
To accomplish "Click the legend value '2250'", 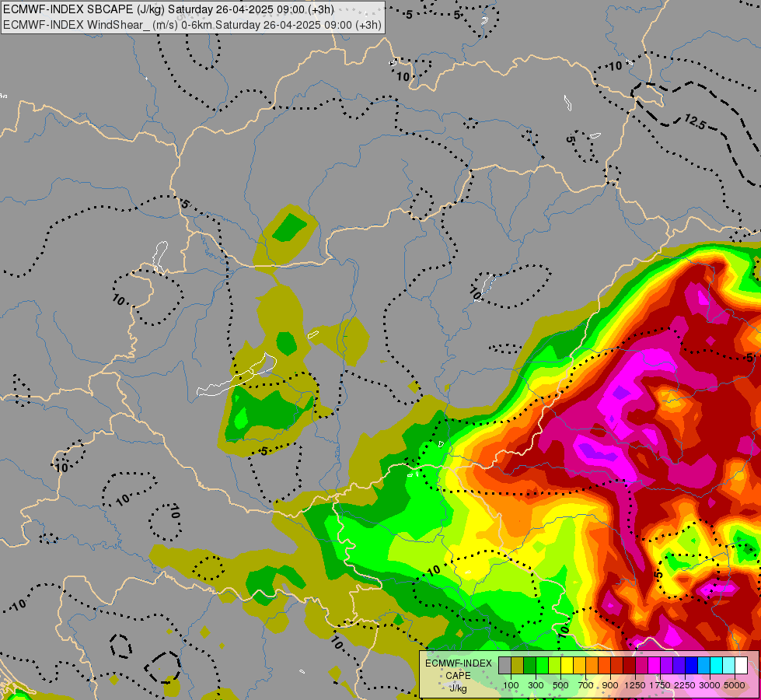I will click(685, 685).
